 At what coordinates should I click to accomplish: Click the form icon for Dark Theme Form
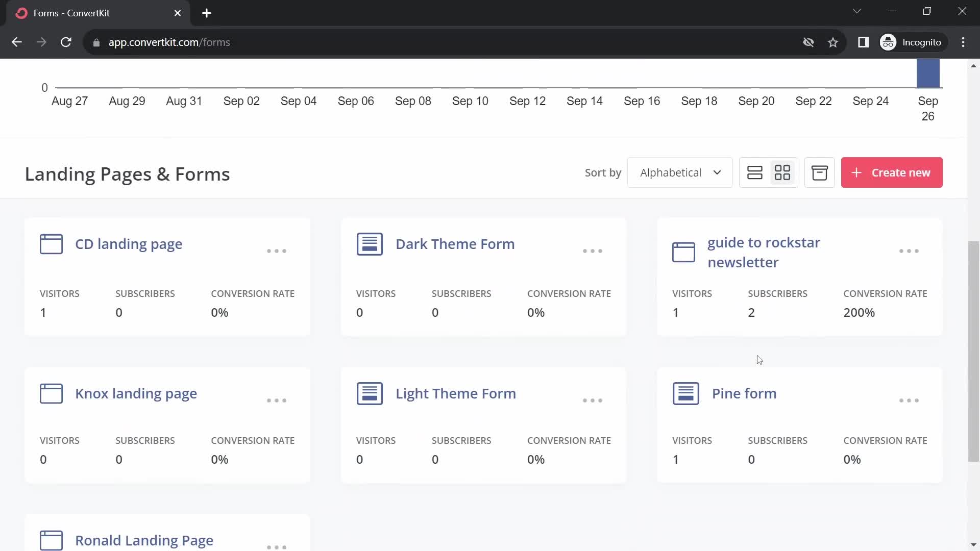(x=370, y=243)
